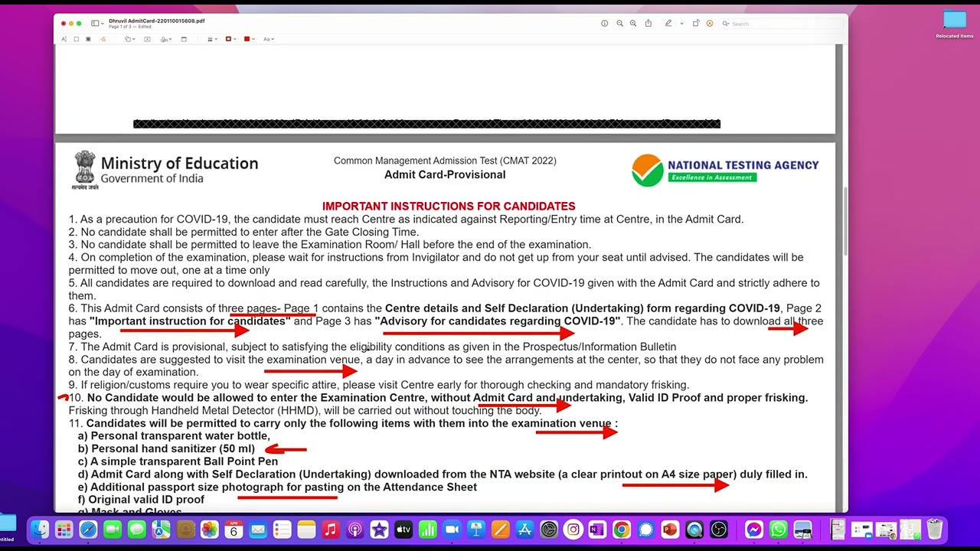The image size is (980, 551).
Task: Rotate the page with Rotate button
Action: 696,24
